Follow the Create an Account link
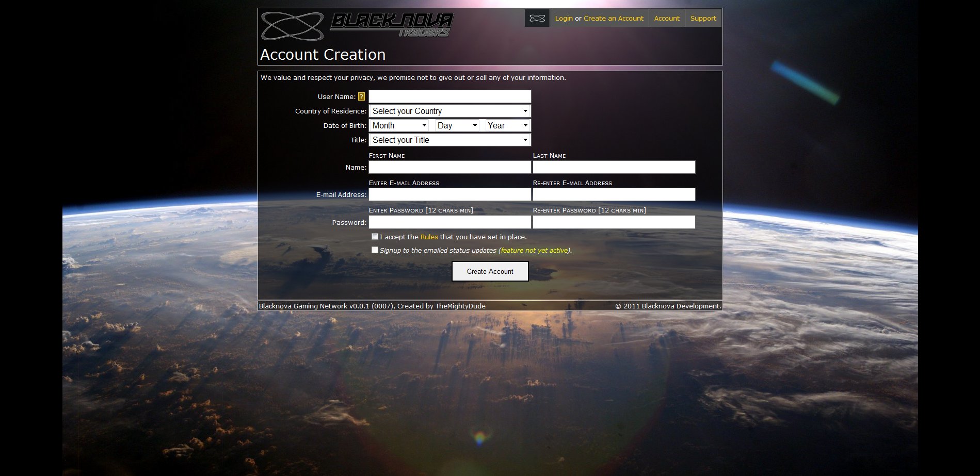The image size is (980, 476). (614, 18)
